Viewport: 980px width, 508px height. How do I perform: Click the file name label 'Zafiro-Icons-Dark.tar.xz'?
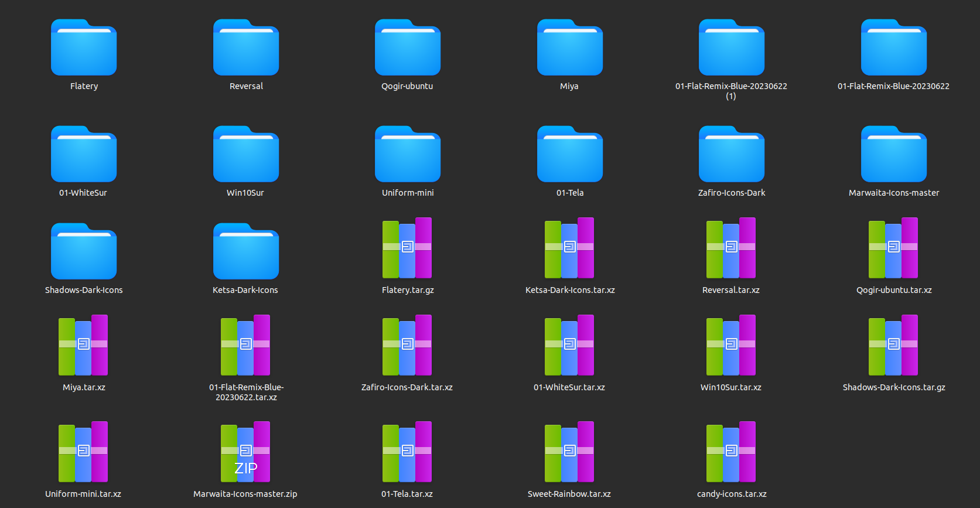407,387
